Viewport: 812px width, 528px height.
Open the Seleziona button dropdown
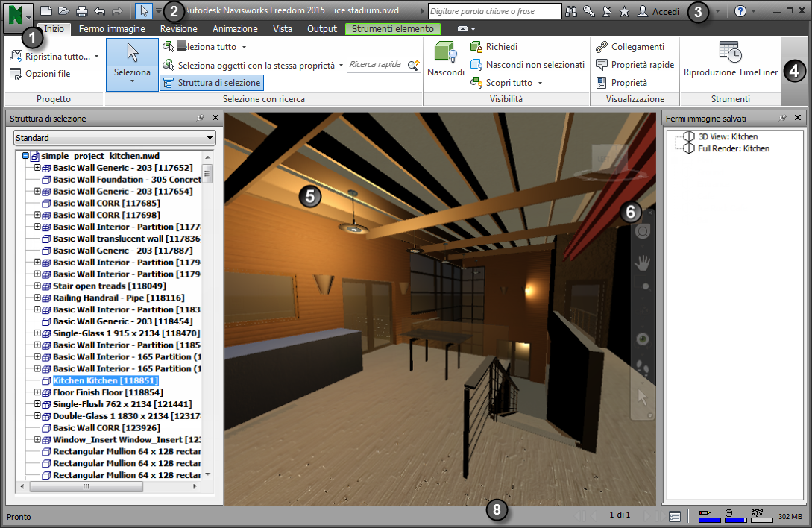(x=132, y=81)
